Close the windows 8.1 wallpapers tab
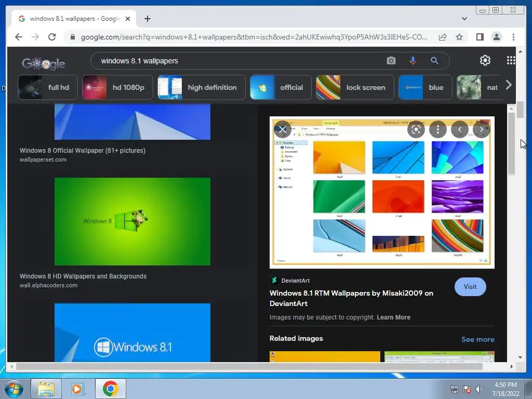This screenshot has width=532, height=399. point(128,19)
